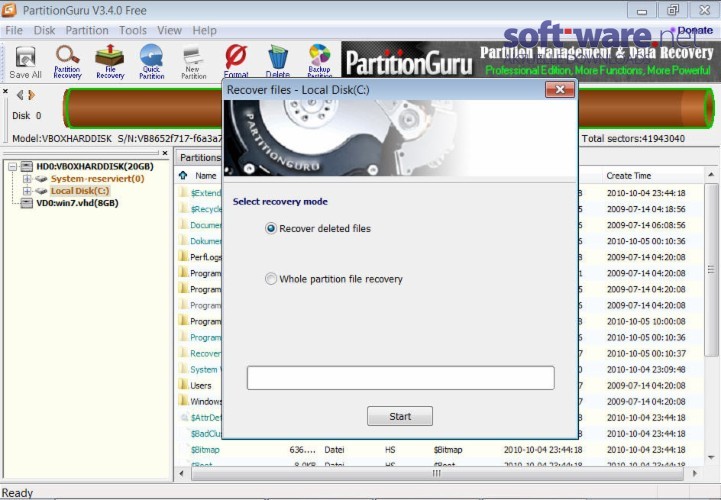Screen dimensions: 721x500
Task: Click the Format partition icon
Action: pyautogui.click(x=236, y=61)
